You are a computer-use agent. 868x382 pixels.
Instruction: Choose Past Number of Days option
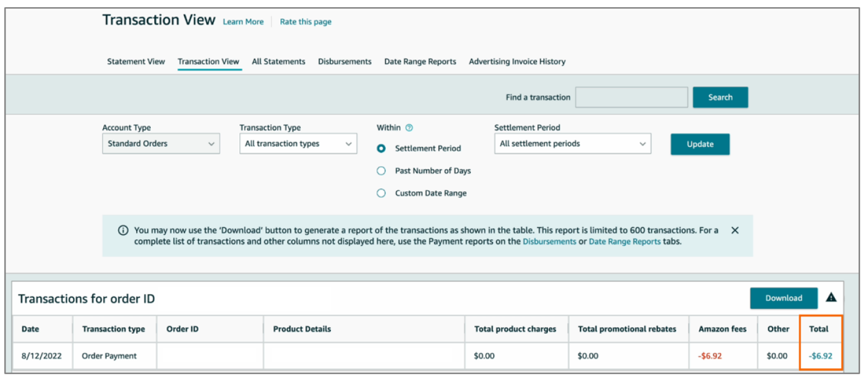[x=380, y=171]
